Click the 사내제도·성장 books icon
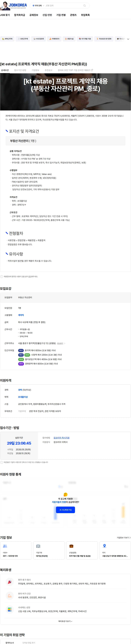131x644 pixels. pyautogui.click(x=10, y=609)
